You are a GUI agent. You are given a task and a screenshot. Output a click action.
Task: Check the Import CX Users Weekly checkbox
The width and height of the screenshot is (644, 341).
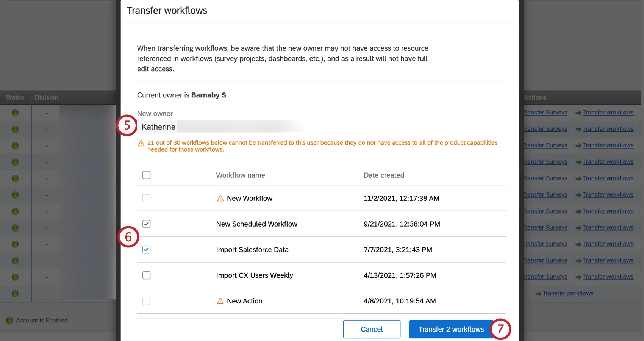click(146, 275)
